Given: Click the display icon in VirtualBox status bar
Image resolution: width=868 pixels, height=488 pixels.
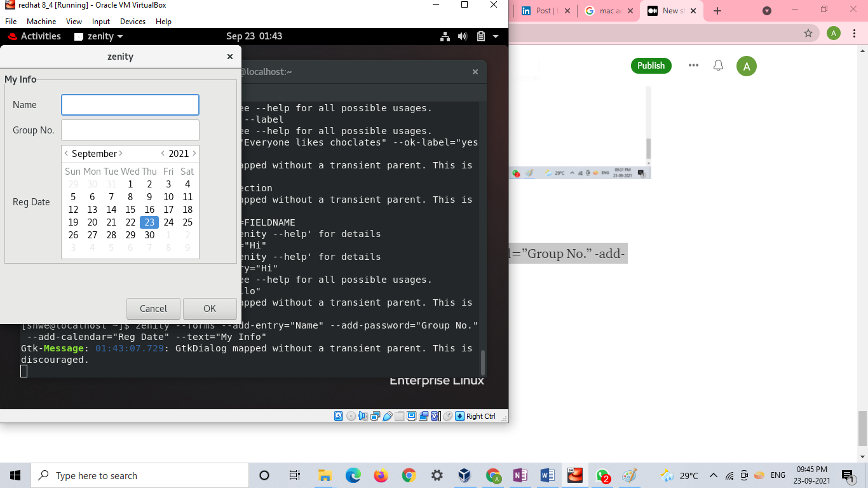Looking at the screenshot, I should [x=411, y=416].
